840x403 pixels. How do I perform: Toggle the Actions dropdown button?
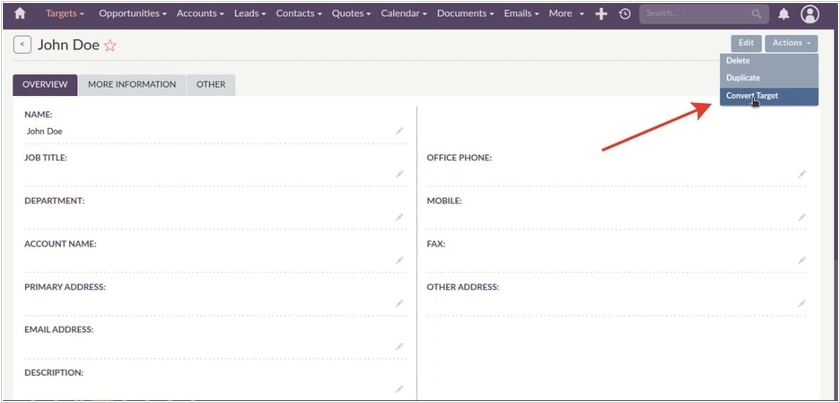click(791, 43)
